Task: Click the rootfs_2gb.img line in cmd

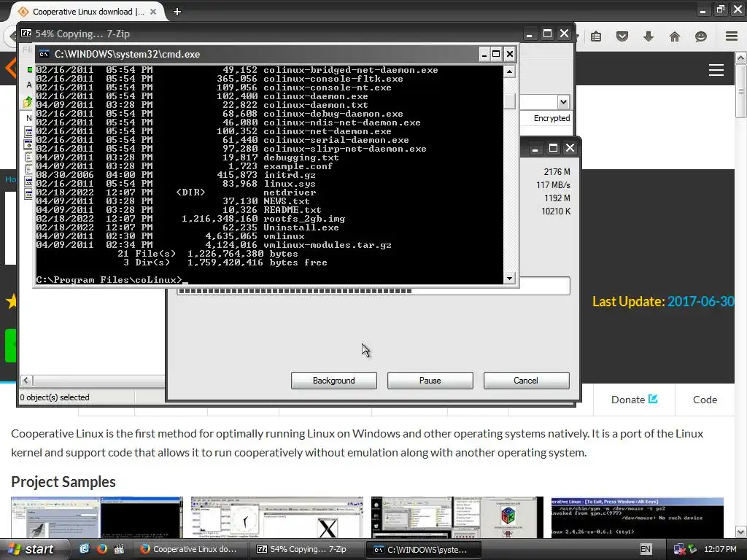Action: pos(190,219)
